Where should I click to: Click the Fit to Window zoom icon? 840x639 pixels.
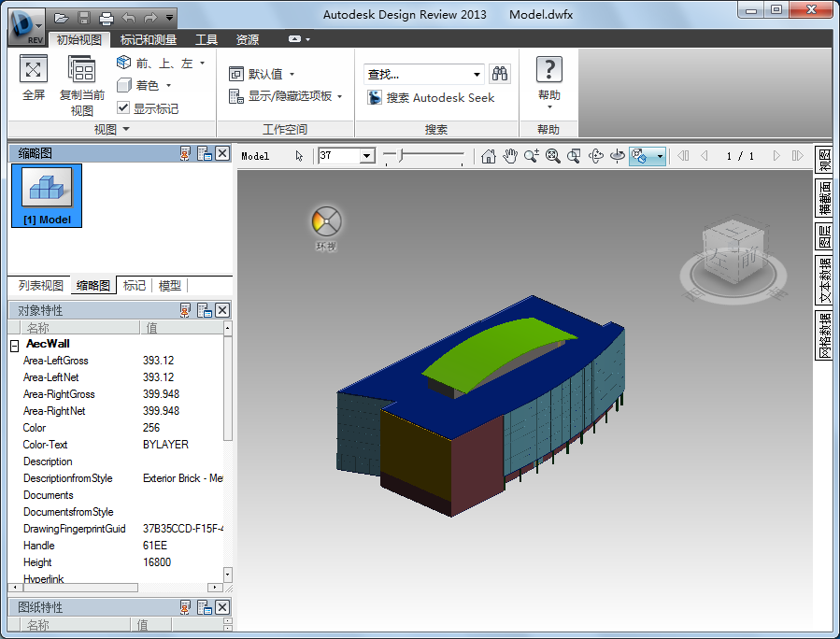tap(553, 156)
